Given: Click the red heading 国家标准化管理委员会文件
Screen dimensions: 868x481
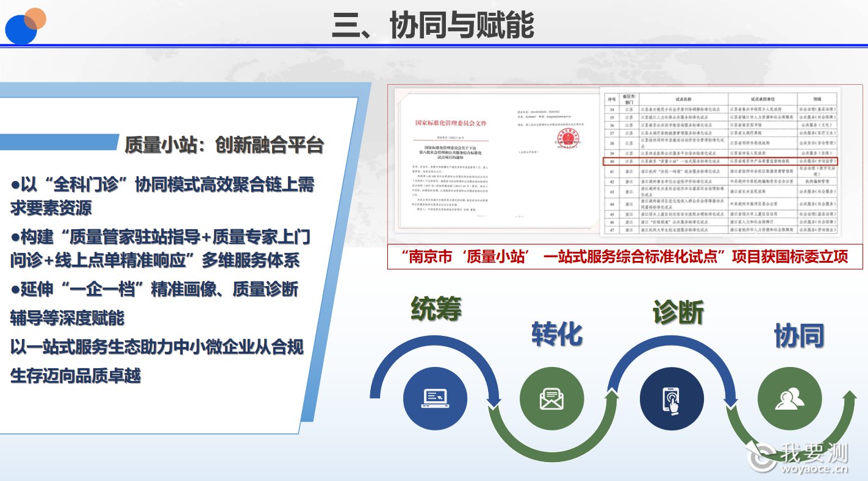Looking at the screenshot, I should [450, 123].
